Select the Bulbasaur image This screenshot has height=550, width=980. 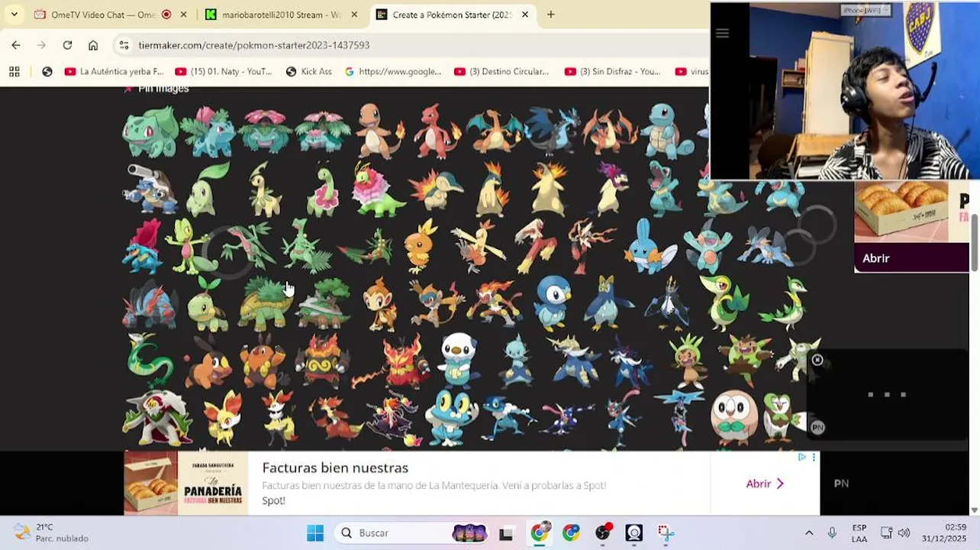(x=150, y=131)
